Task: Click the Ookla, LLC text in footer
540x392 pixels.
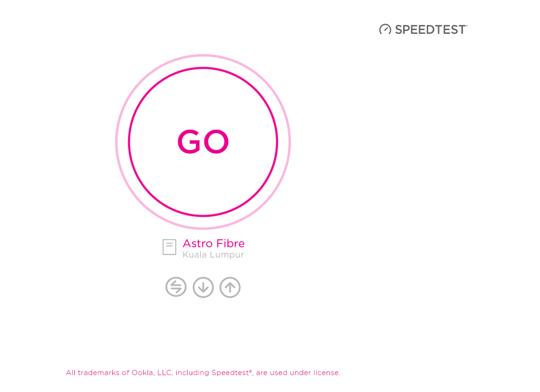Action: (x=151, y=373)
